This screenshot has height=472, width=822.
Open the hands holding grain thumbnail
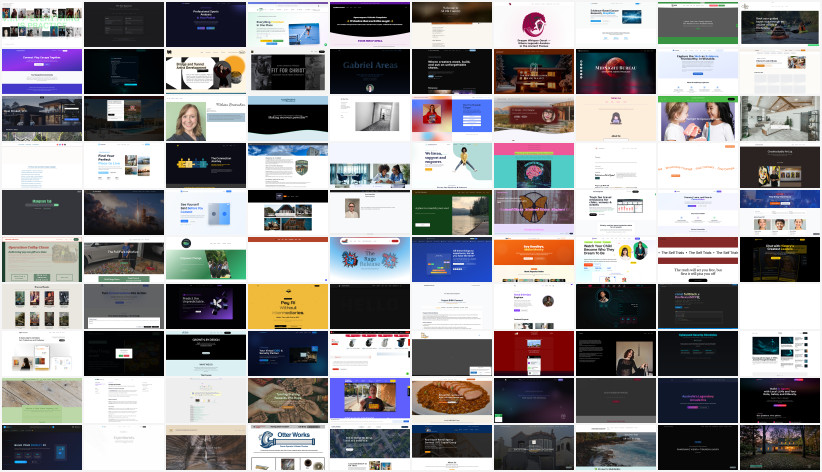tap(288, 401)
